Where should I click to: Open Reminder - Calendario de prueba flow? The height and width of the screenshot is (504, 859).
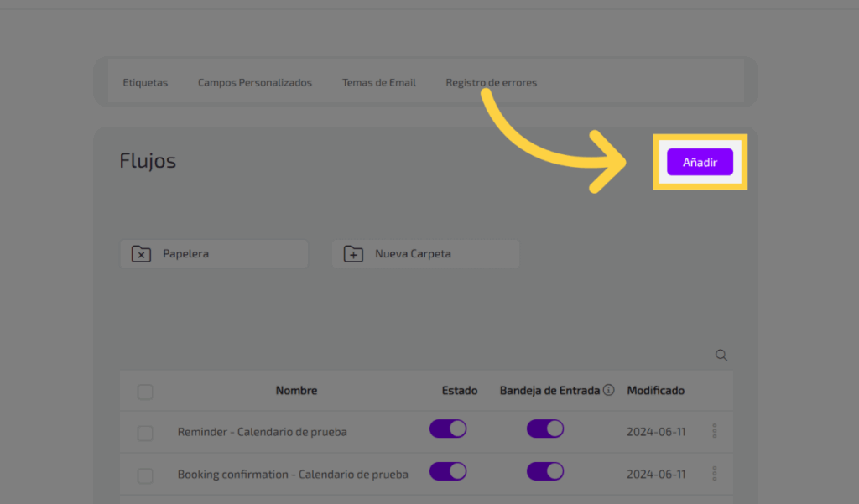(x=262, y=432)
